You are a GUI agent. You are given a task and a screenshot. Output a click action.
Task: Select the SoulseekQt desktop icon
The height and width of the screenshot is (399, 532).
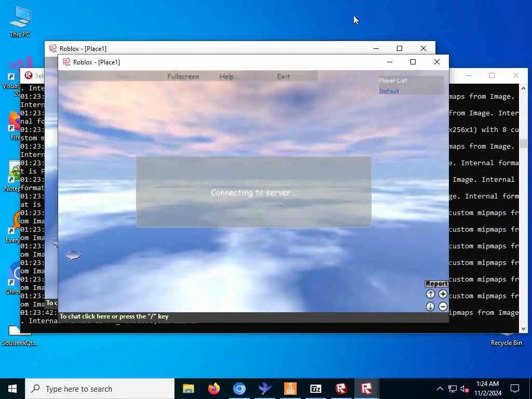click(19, 336)
